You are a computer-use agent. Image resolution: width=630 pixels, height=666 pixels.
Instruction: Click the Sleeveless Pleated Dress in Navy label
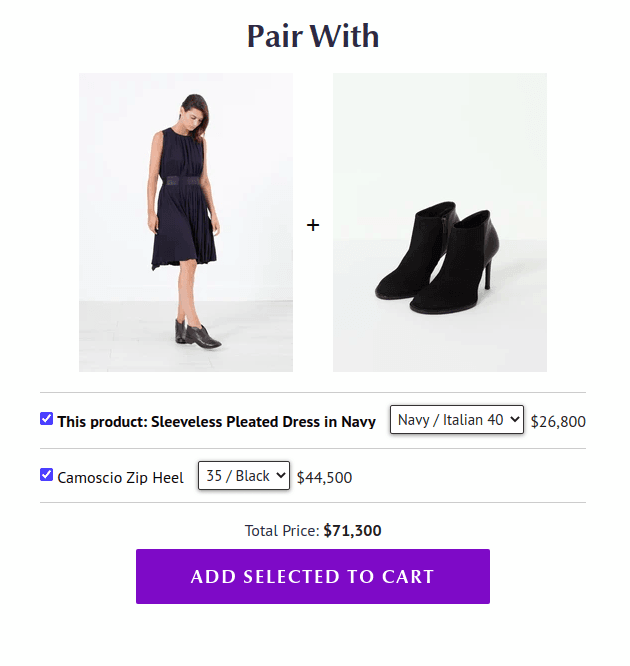pyautogui.click(x=264, y=422)
